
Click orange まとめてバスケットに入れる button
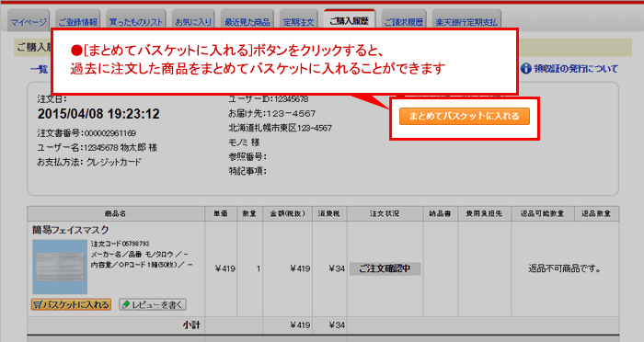coord(464,116)
